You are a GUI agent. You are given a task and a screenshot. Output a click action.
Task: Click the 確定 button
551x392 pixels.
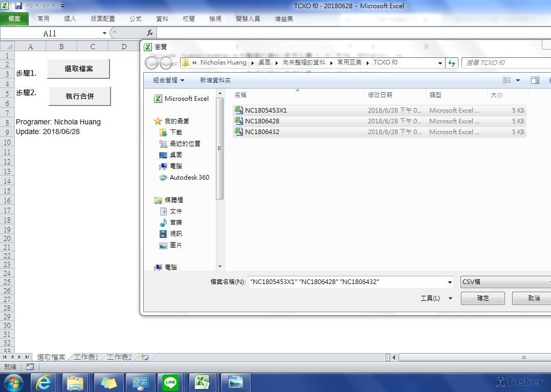[482, 298]
